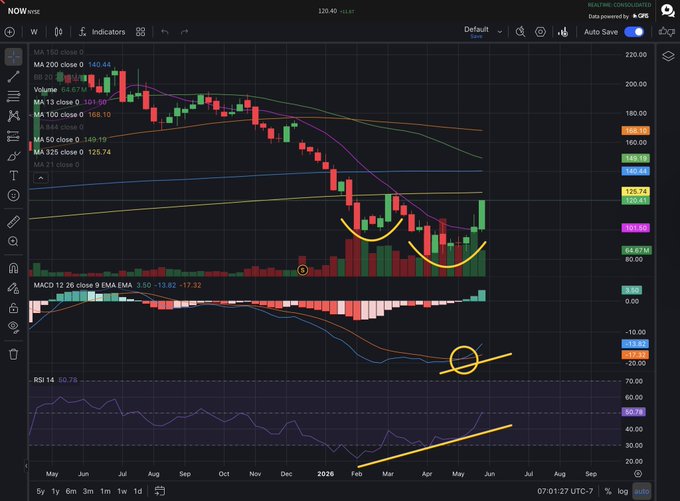Screen dimensions: 680x501
Task: Click the trash remove drawings icon
Action: pyautogui.click(x=13, y=354)
